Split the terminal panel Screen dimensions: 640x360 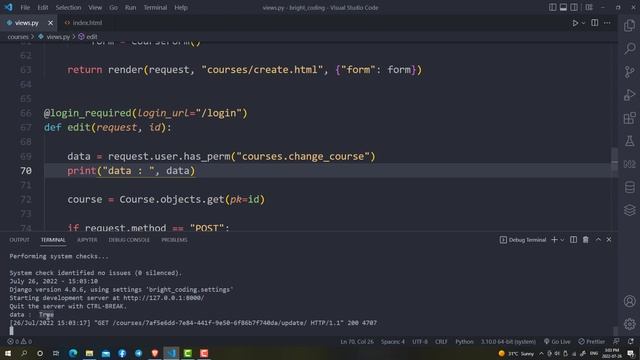(573, 240)
